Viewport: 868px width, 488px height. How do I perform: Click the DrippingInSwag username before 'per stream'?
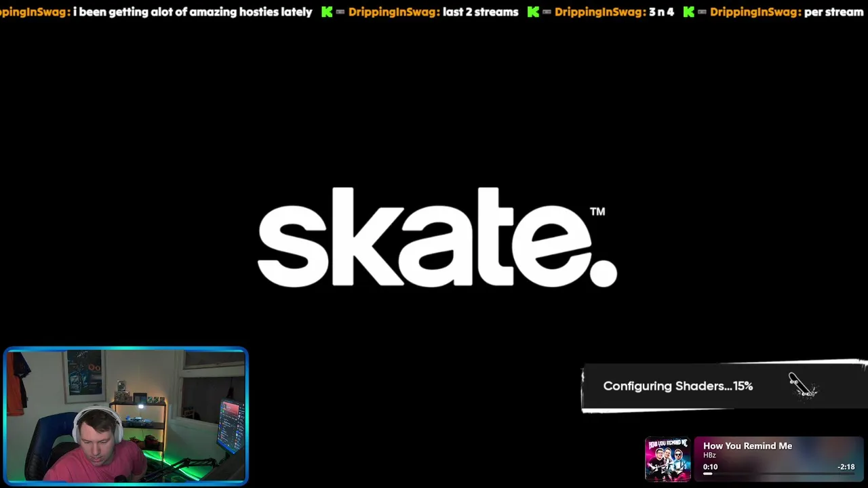[755, 12]
